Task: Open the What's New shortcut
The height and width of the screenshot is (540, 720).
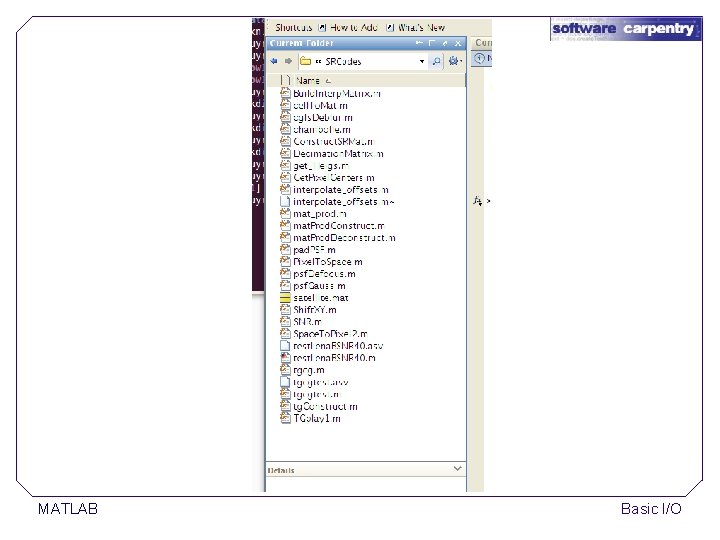Action: click(416, 28)
